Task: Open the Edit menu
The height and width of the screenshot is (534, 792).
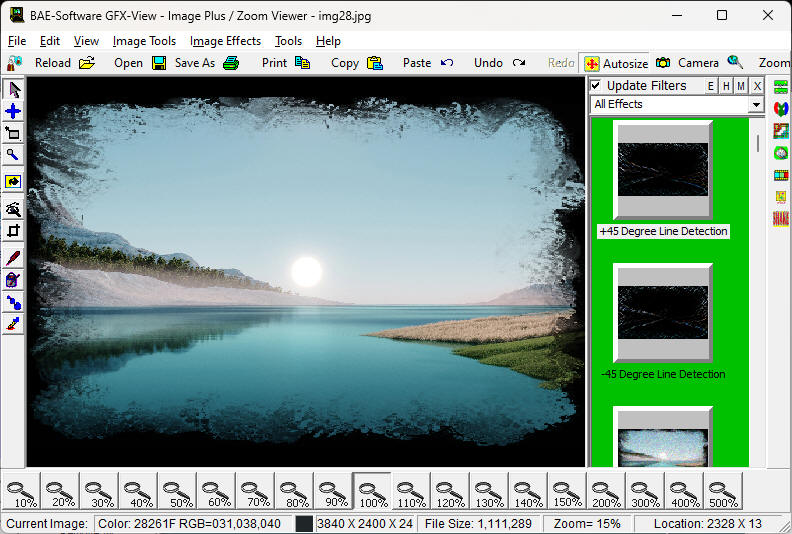Action: pos(50,41)
